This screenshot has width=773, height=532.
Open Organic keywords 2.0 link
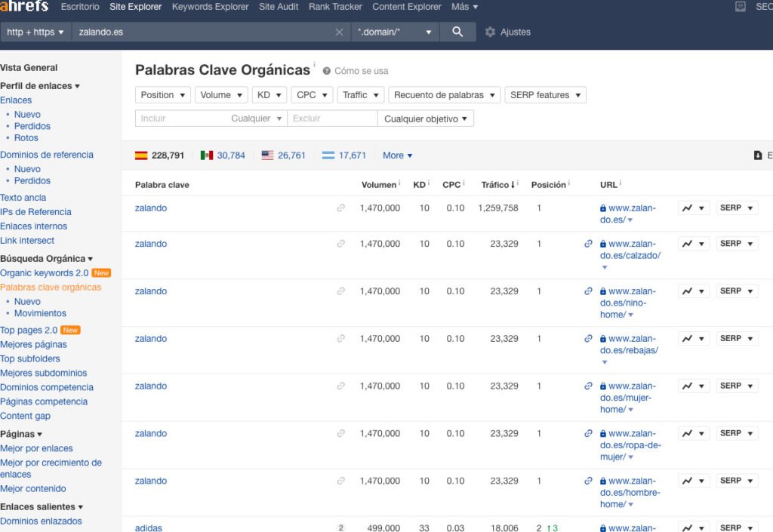[45, 273]
